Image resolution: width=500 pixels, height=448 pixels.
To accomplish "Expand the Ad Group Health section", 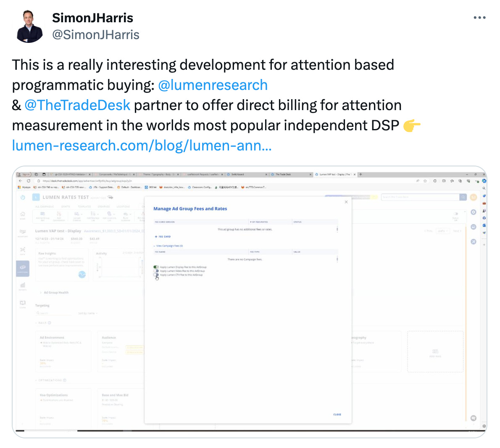I will click(x=54, y=293).
